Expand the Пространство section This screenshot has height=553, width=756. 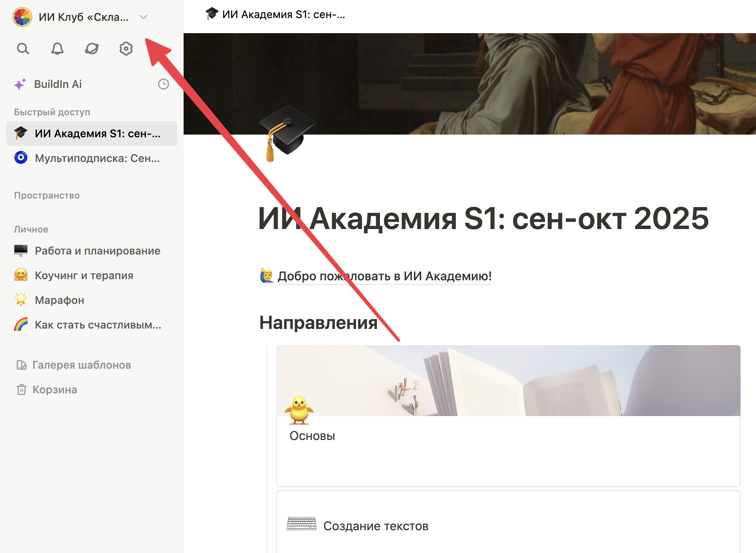47,196
